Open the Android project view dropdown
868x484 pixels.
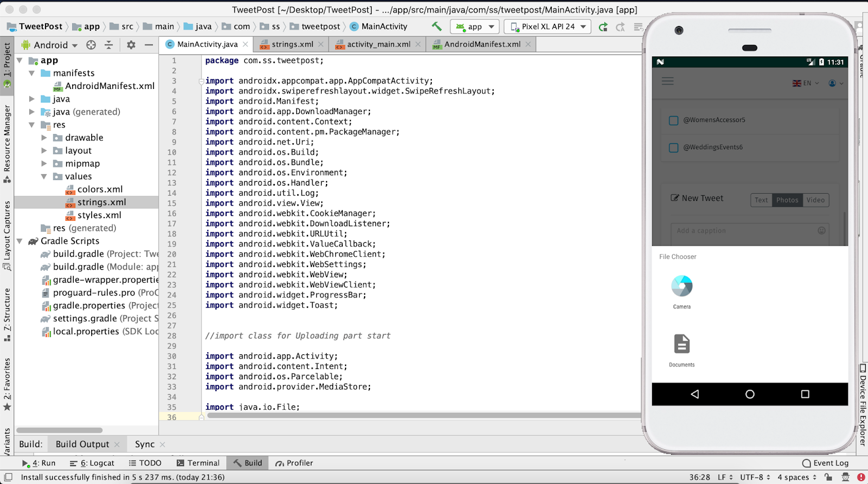point(50,45)
